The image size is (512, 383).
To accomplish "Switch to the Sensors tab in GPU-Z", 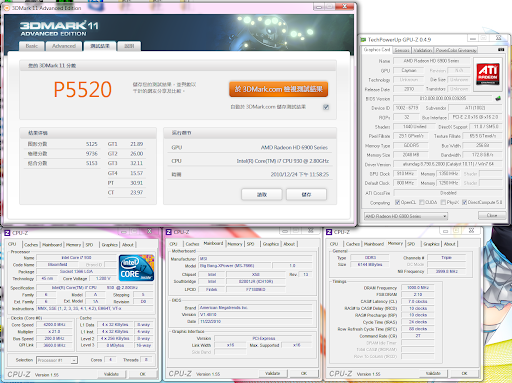I will (x=402, y=50).
